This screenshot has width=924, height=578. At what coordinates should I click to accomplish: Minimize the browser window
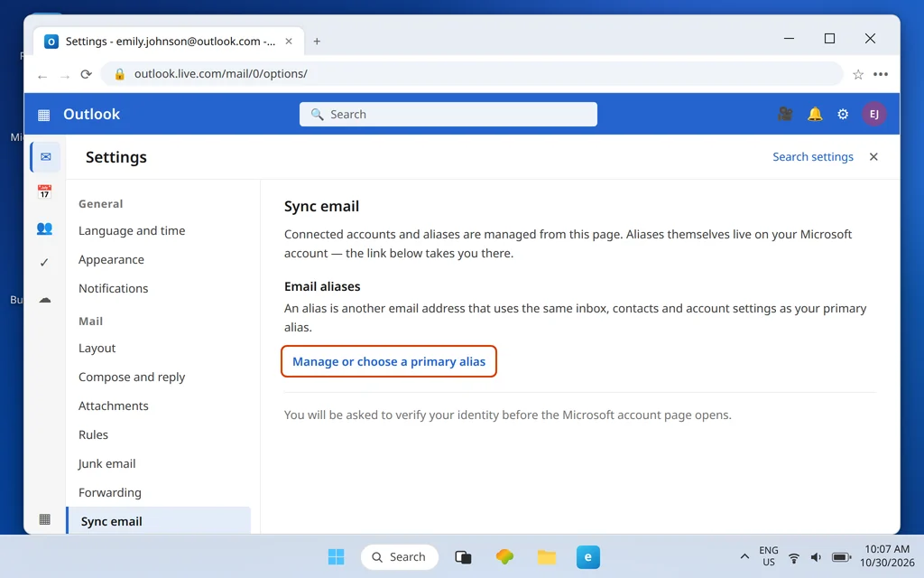[x=789, y=38]
